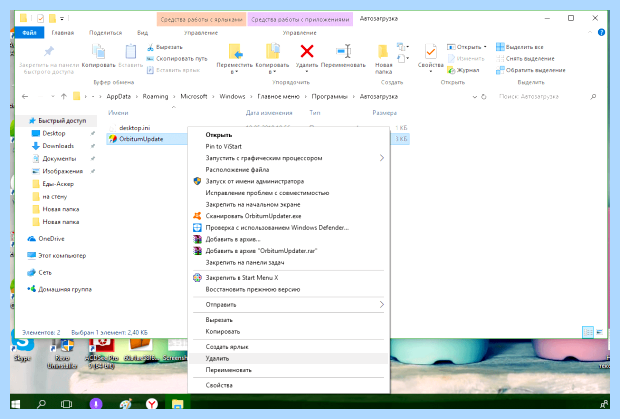Expand 'Запустить с графическим процессором' submenu arrow
The image size is (620, 419).
pyautogui.click(x=382, y=158)
